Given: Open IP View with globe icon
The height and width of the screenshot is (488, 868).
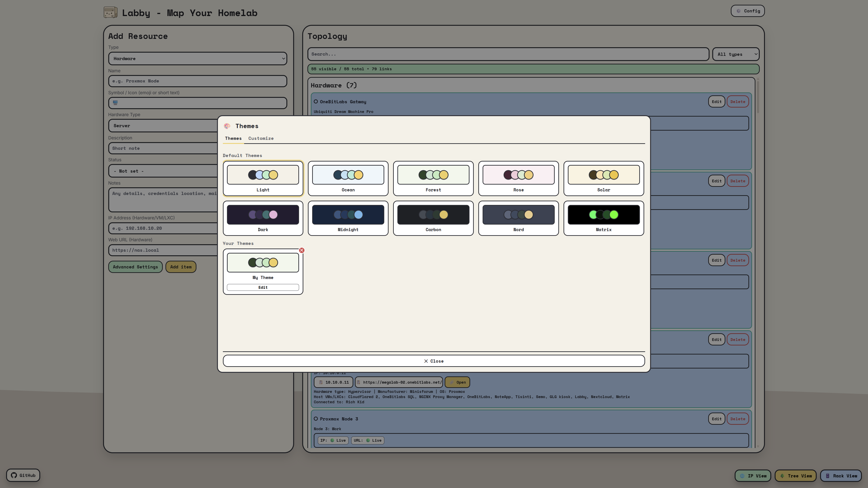Looking at the screenshot, I should click(753, 476).
